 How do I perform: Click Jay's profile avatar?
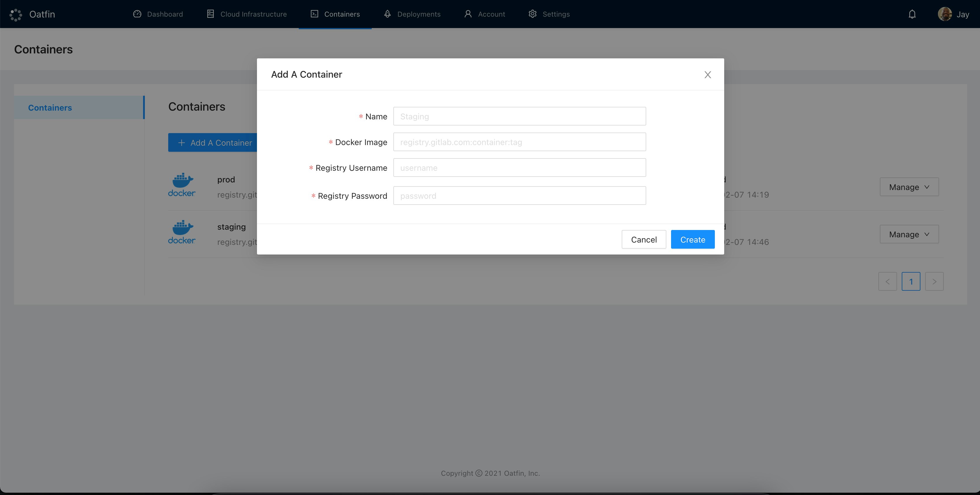click(945, 14)
